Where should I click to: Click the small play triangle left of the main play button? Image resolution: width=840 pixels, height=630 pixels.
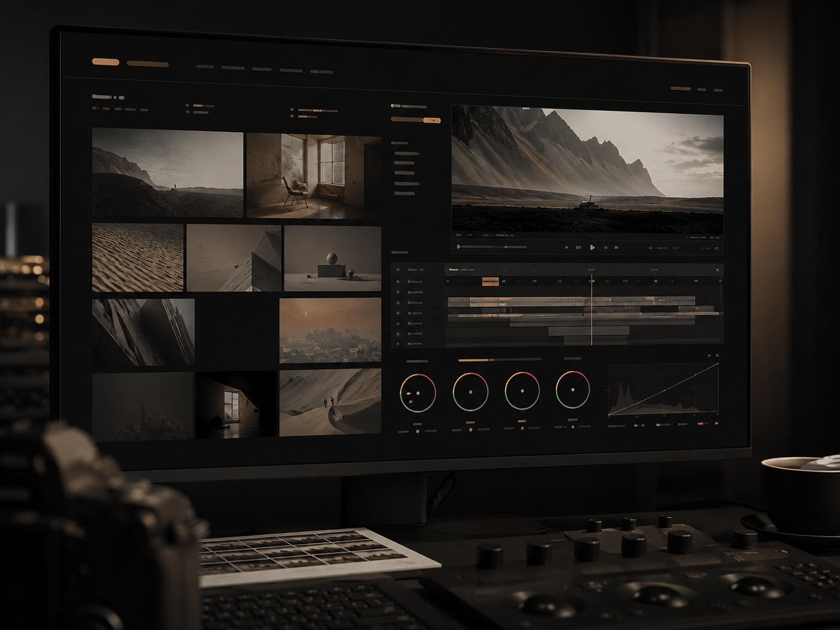[567, 248]
